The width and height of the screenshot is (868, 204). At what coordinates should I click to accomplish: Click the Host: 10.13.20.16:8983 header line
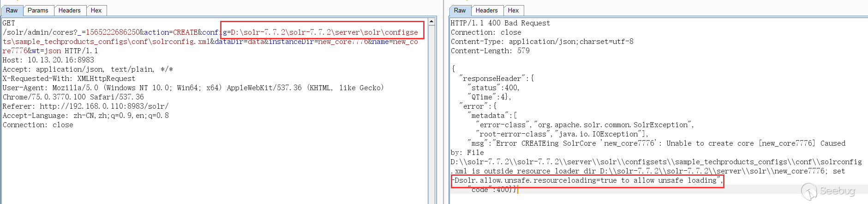(48, 60)
